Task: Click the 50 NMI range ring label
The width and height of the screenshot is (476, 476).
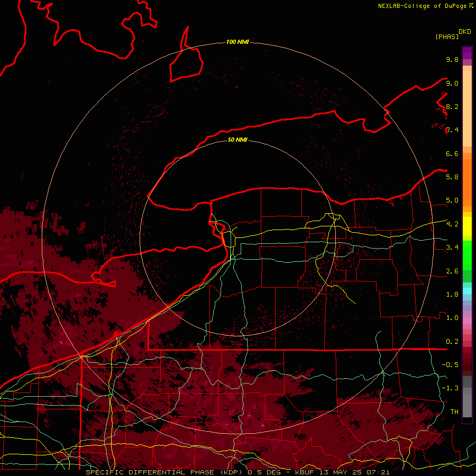Action: (x=237, y=140)
